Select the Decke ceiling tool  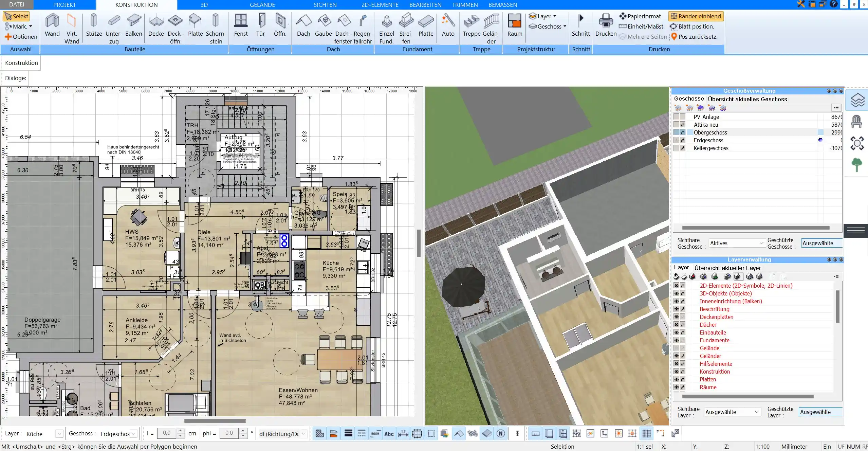pos(156,25)
